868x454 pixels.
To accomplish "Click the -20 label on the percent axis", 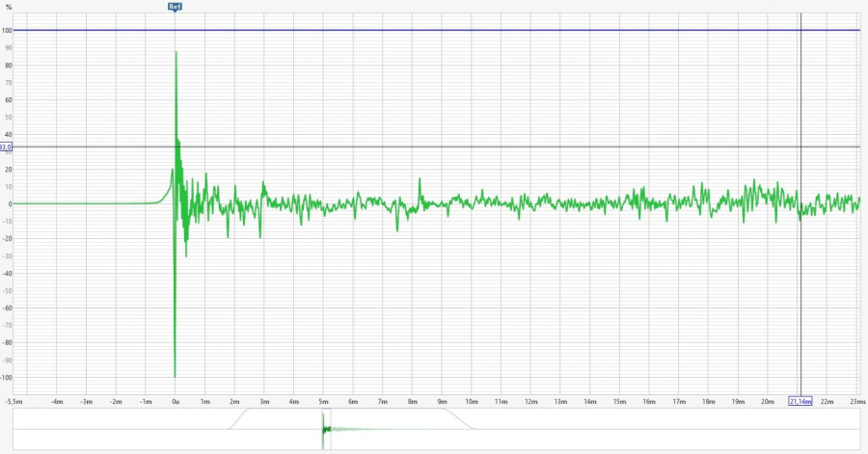I will pos(7,239).
